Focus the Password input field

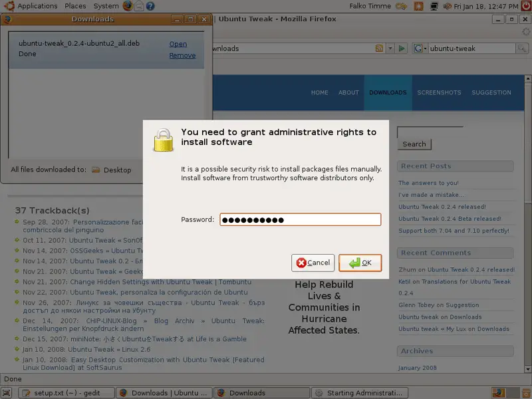301,219
